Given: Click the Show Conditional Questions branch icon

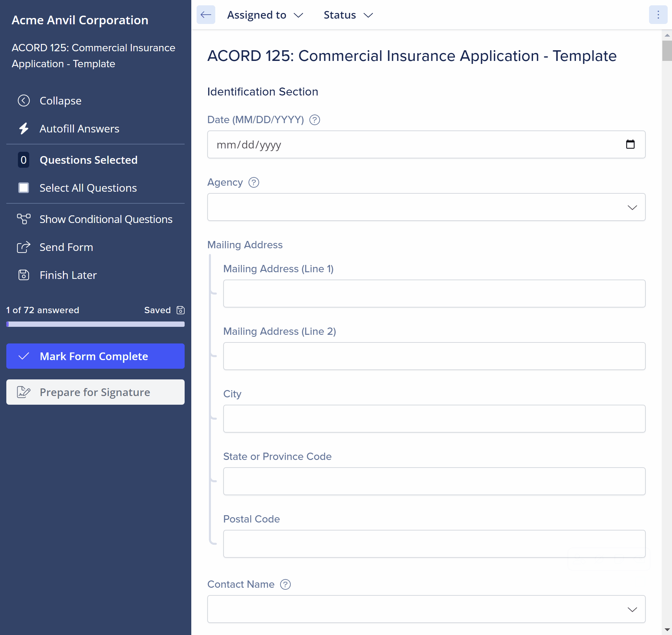Looking at the screenshot, I should pyautogui.click(x=24, y=219).
